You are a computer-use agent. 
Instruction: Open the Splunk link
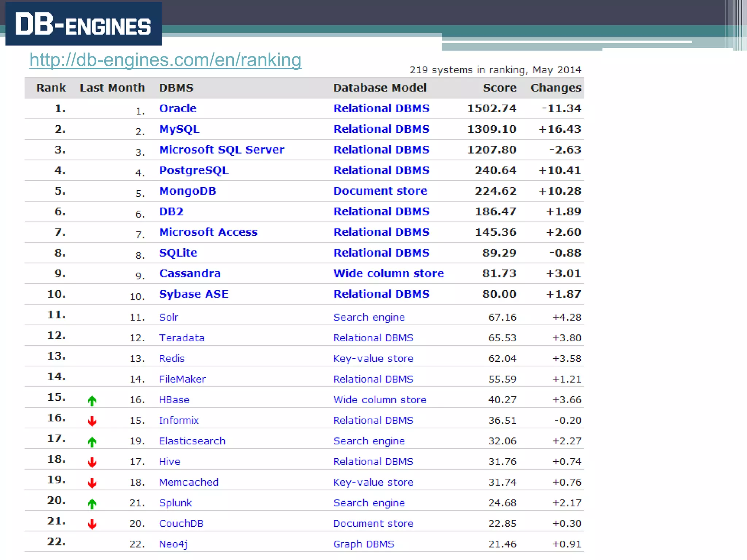[x=175, y=503]
